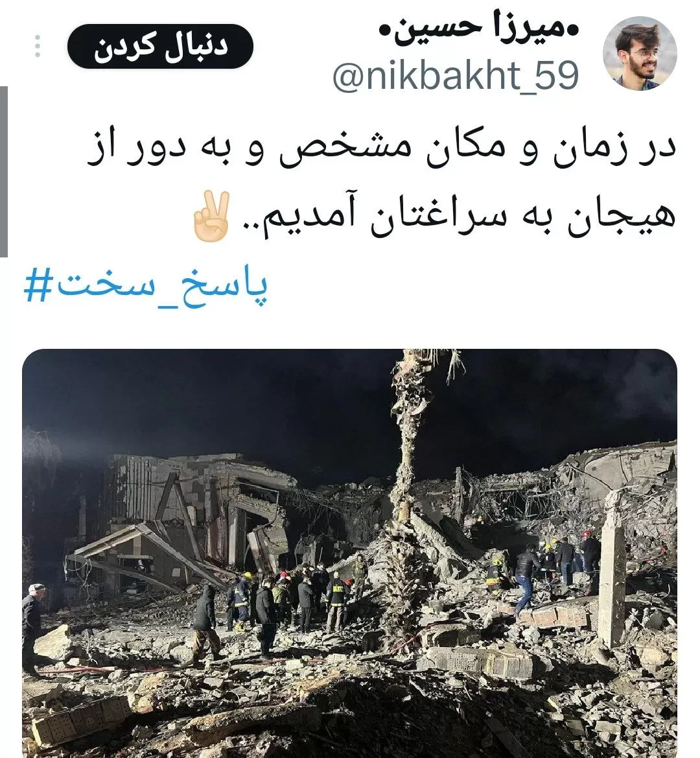The image size is (700, 758).
Task: Click the man walking in the photo
Action: point(205,624)
